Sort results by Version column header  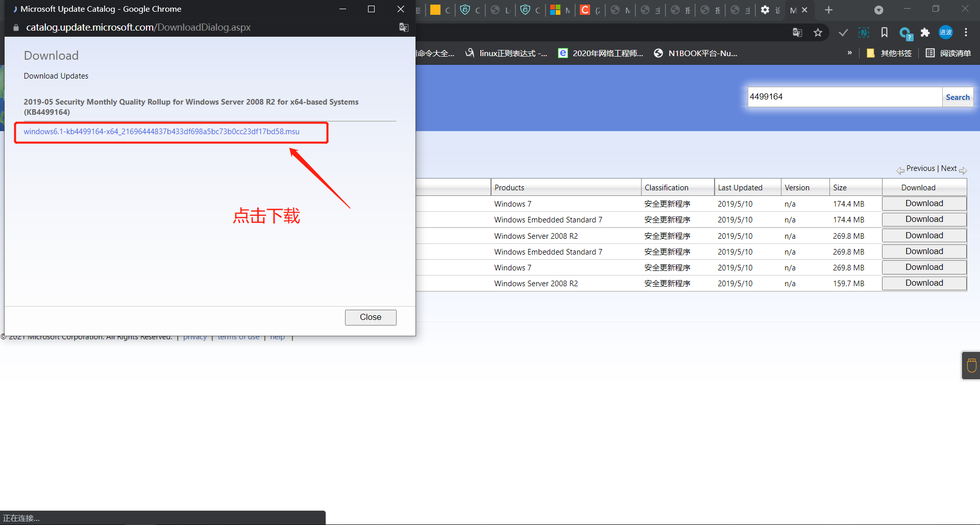(x=797, y=188)
